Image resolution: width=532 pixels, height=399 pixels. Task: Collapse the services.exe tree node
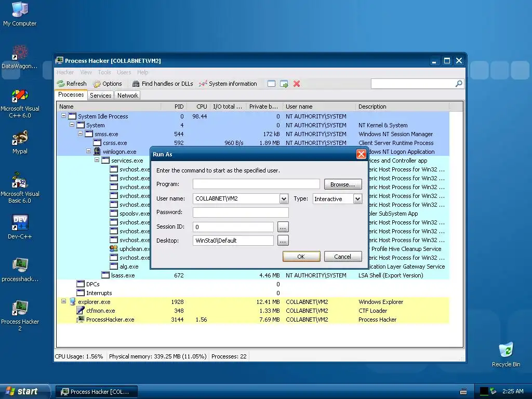pos(97,160)
